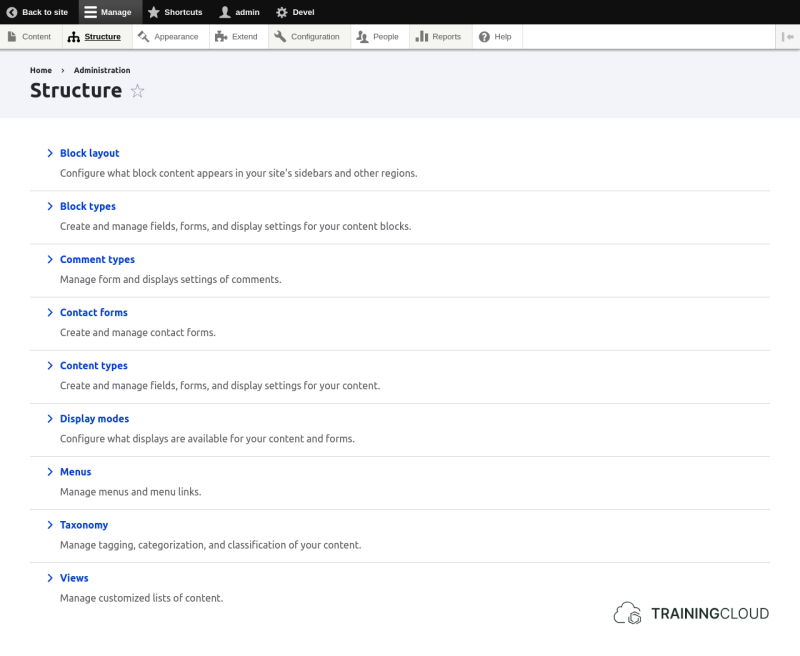800x656 pixels.
Task: Click chevron beside Display modes
Action: (x=50, y=418)
